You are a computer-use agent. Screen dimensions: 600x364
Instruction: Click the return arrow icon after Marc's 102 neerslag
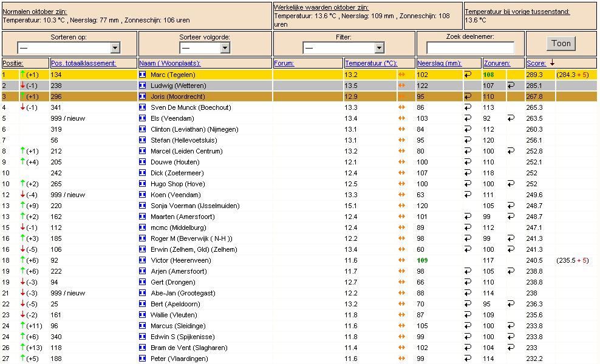468,75
